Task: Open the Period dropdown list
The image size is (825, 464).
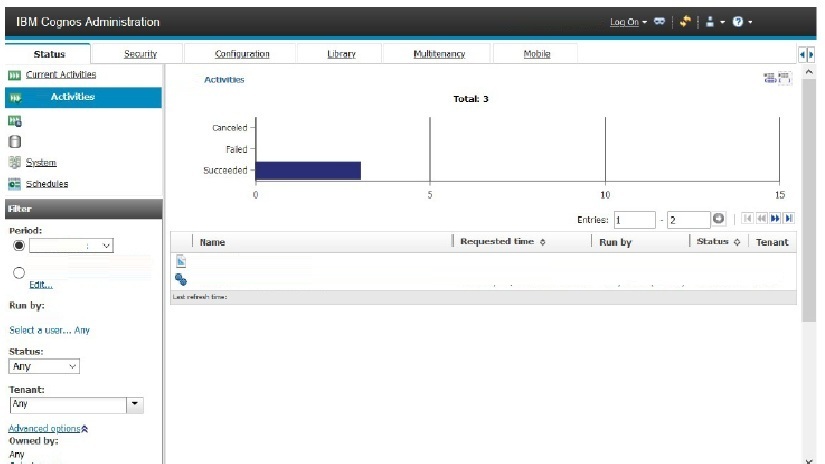Action: (107, 245)
